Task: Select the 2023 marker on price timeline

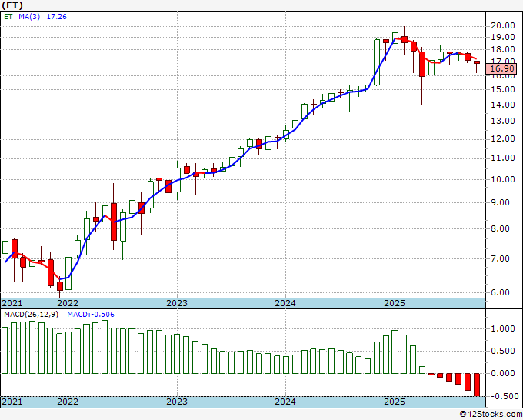Action: (x=177, y=303)
